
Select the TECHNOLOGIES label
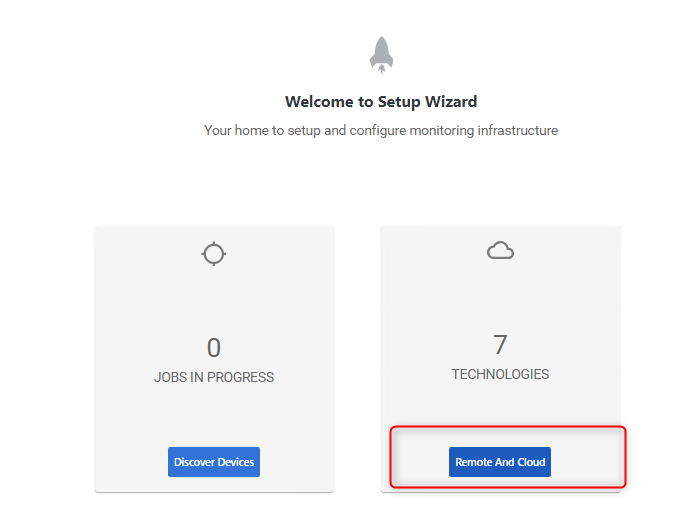point(500,374)
